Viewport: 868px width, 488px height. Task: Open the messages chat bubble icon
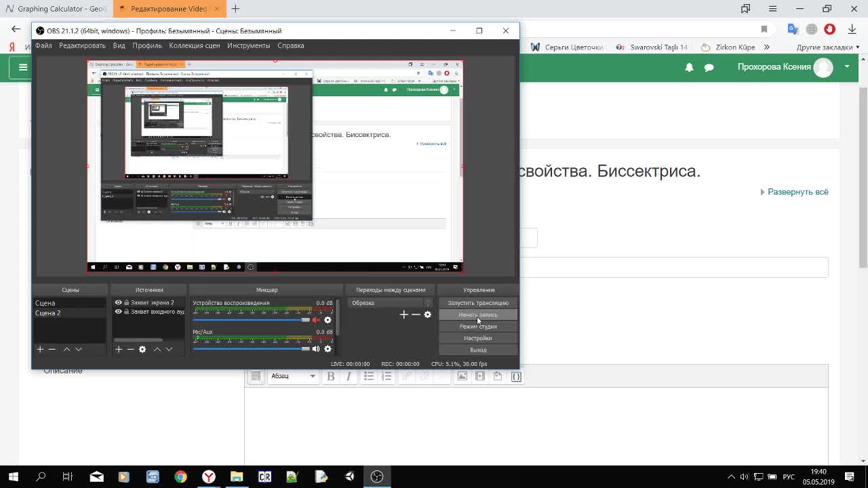pyautogui.click(x=709, y=67)
